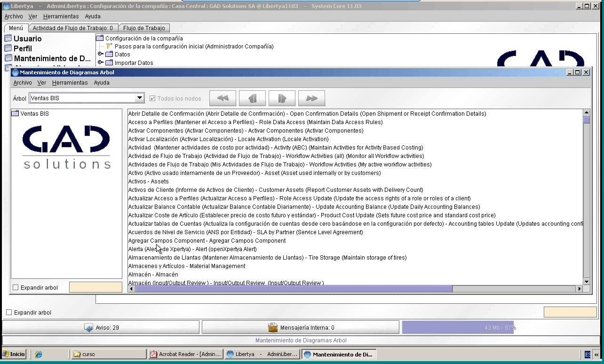Open the Pasos para la configuración inicial item
604x364 pixels.
coord(194,47)
